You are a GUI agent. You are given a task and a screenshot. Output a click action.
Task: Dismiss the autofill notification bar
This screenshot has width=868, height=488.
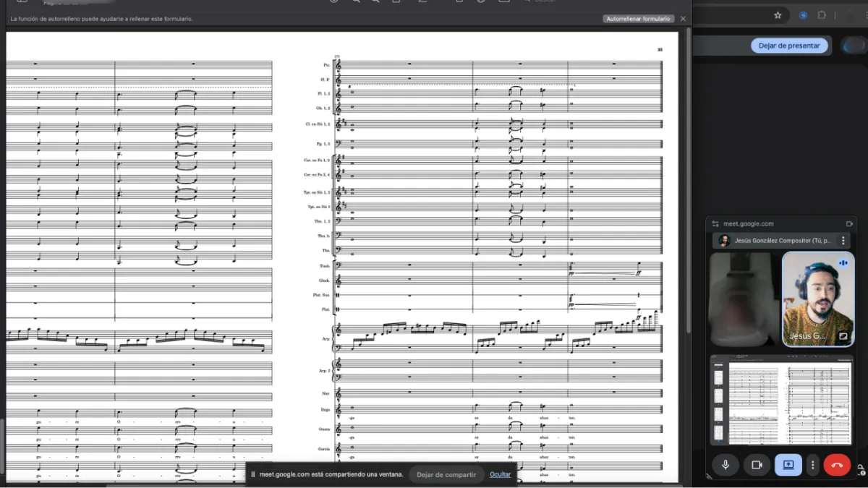(x=683, y=19)
